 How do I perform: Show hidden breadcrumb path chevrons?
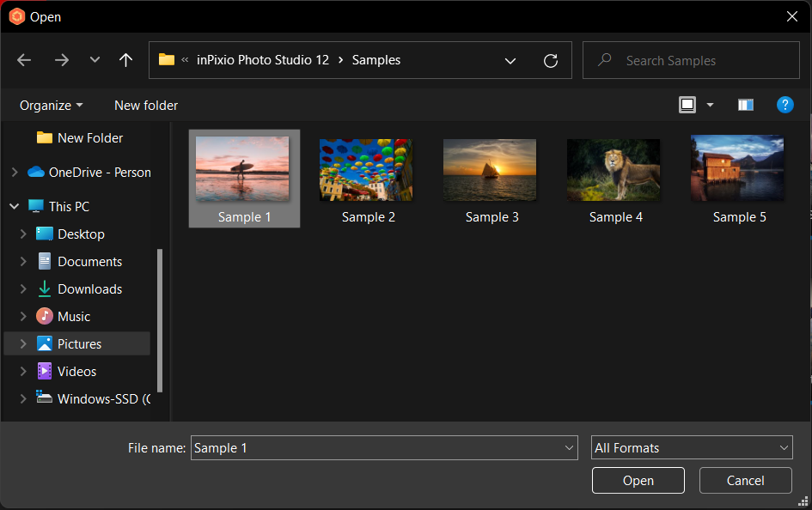185,60
